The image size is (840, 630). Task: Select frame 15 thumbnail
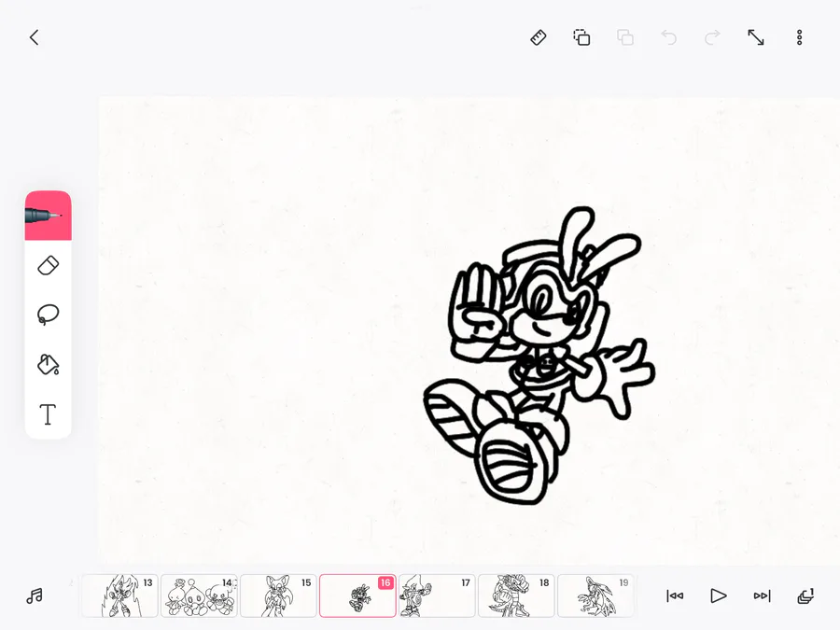coord(278,595)
